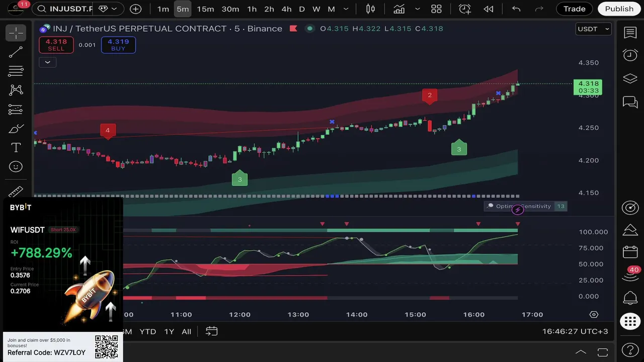
Task: Switch to the 1h timeframe
Action: [252, 9]
